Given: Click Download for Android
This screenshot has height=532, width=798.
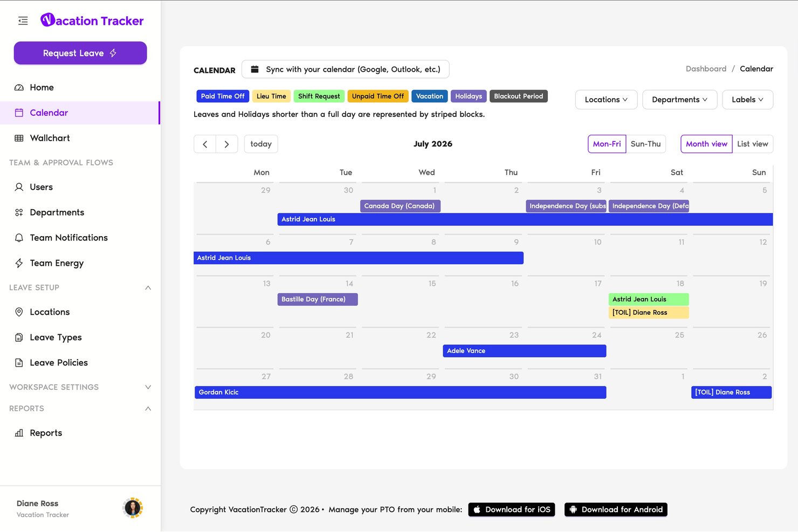Looking at the screenshot, I should tap(616, 509).
